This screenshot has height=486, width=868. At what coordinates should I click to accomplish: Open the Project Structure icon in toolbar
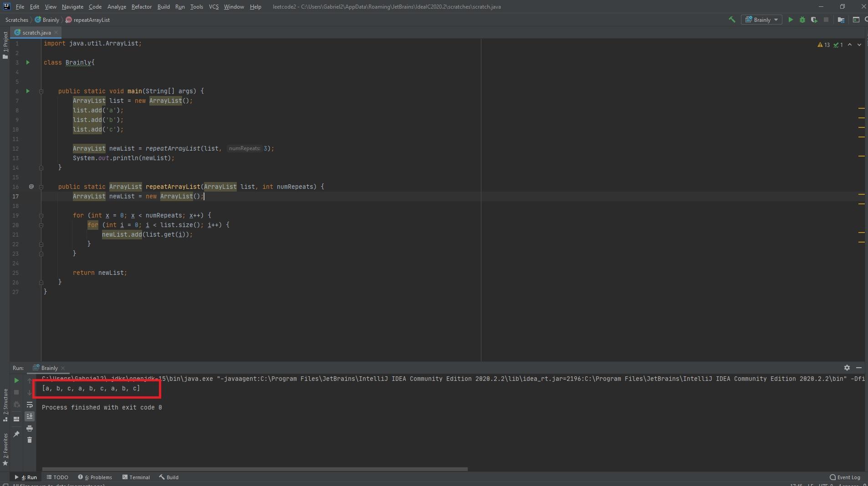pyautogui.click(x=841, y=20)
